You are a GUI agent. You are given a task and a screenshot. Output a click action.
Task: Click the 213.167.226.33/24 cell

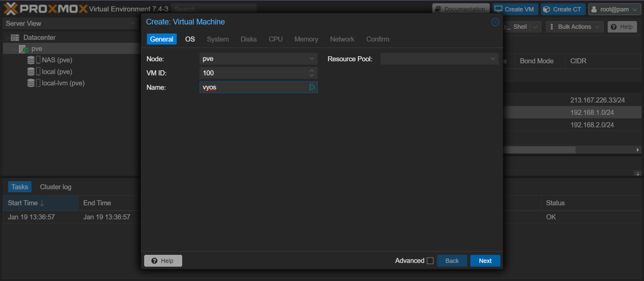coord(597,100)
